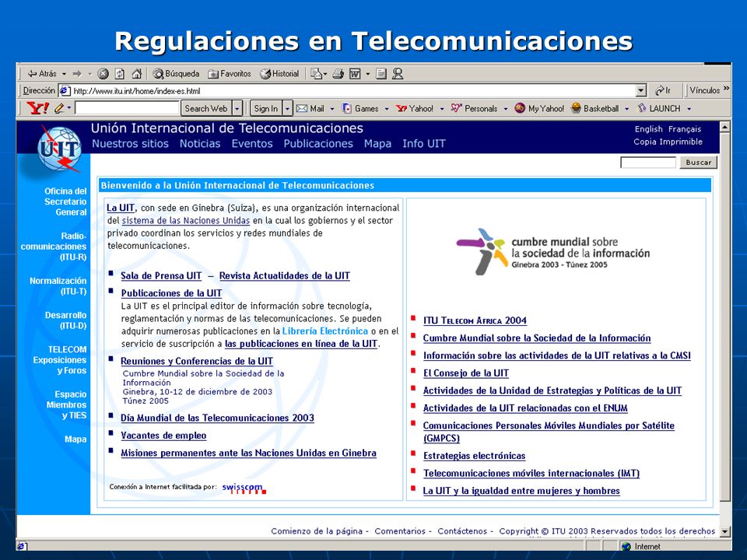Open the address bar dropdown list
Viewport: 747px width, 560px height.
click(x=641, y=90)
